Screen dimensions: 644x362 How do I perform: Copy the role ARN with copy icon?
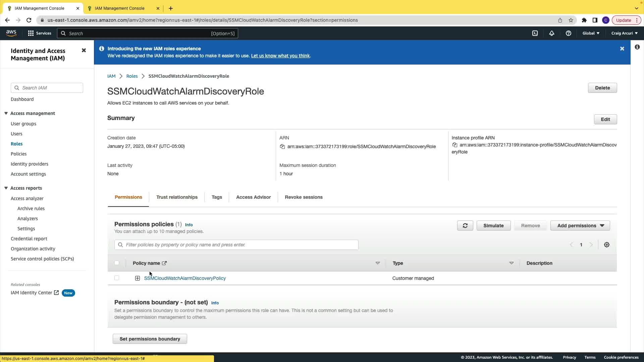tap(282, 146)
